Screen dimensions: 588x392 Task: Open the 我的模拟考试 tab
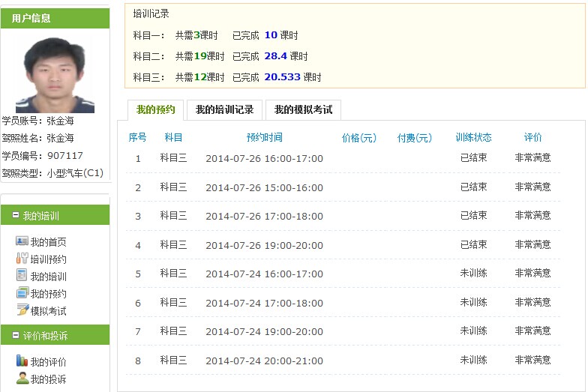pos(303,110)
